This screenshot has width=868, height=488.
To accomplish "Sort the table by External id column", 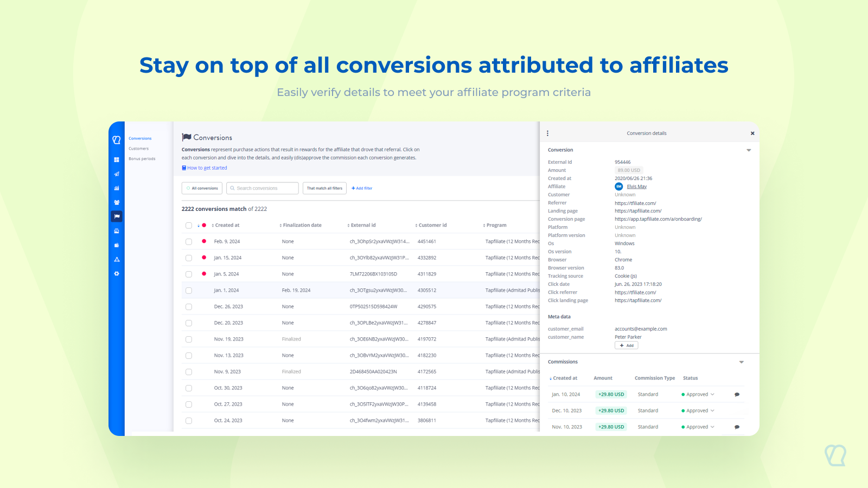I will click(x=361, y=225).
